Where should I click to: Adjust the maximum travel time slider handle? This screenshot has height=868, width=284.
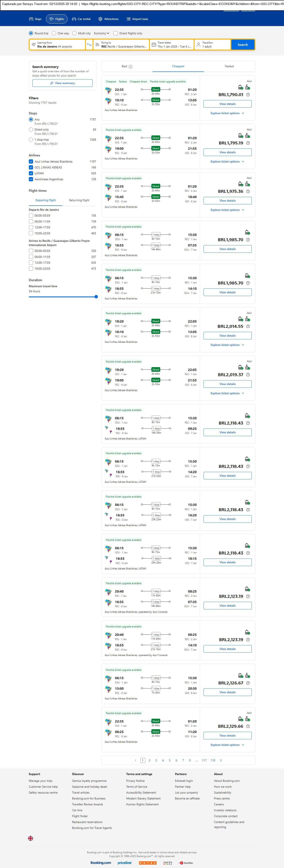pos(96,297)
